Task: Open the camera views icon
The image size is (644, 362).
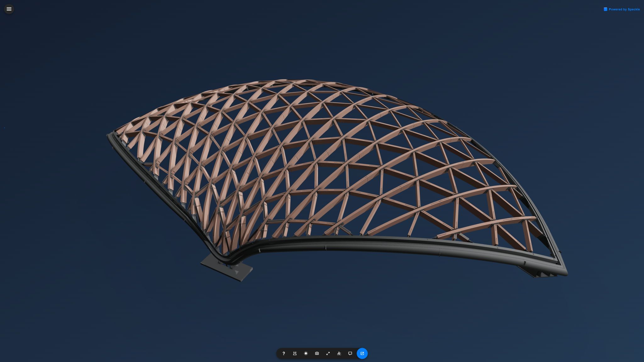Action: click(317, 354)
